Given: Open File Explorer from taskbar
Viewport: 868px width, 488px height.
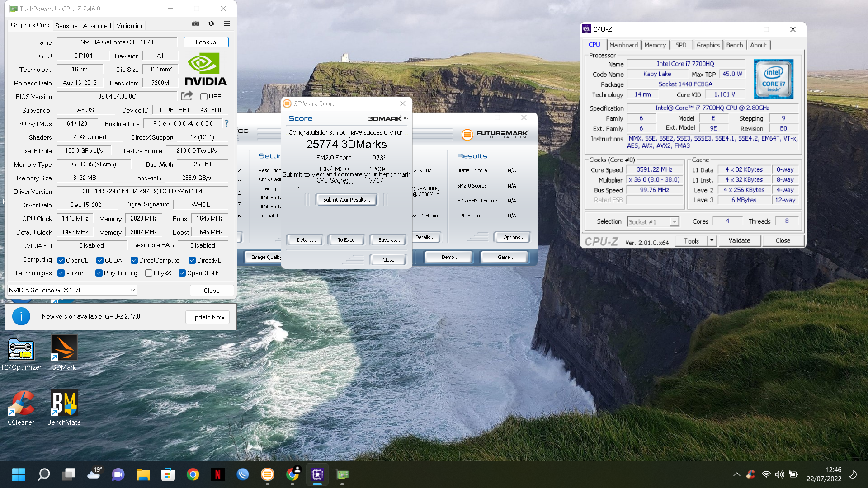Looking at the screenshot, I should coord(143,474).
